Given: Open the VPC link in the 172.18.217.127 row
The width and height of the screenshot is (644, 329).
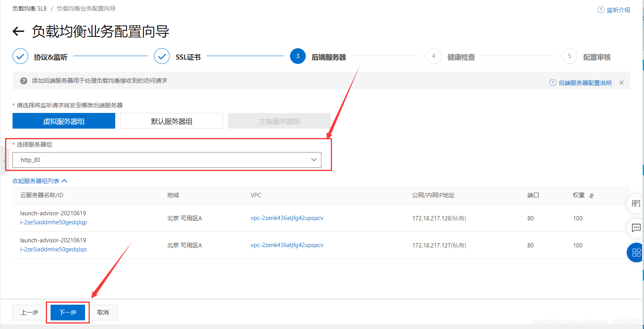Looking at the screenshot, I should tap(287, 245).
